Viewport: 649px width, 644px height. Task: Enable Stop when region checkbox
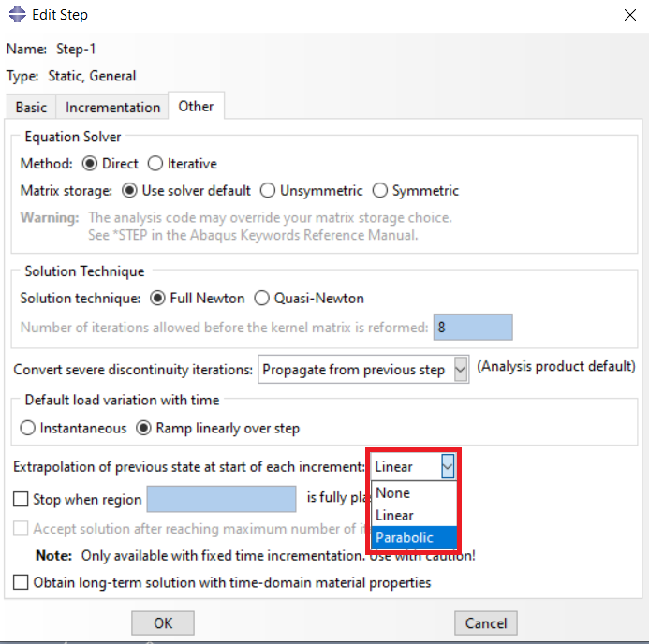click(22, 500)
